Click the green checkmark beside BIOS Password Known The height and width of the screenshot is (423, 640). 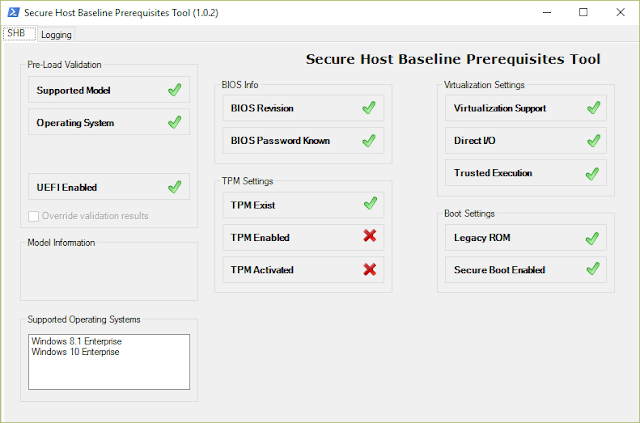(369, 140)
